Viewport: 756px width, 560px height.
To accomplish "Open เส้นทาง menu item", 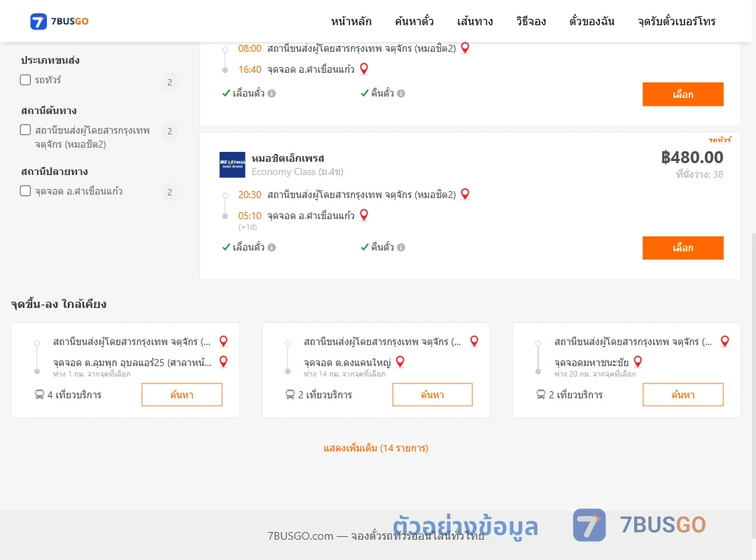I will [475, 21].
